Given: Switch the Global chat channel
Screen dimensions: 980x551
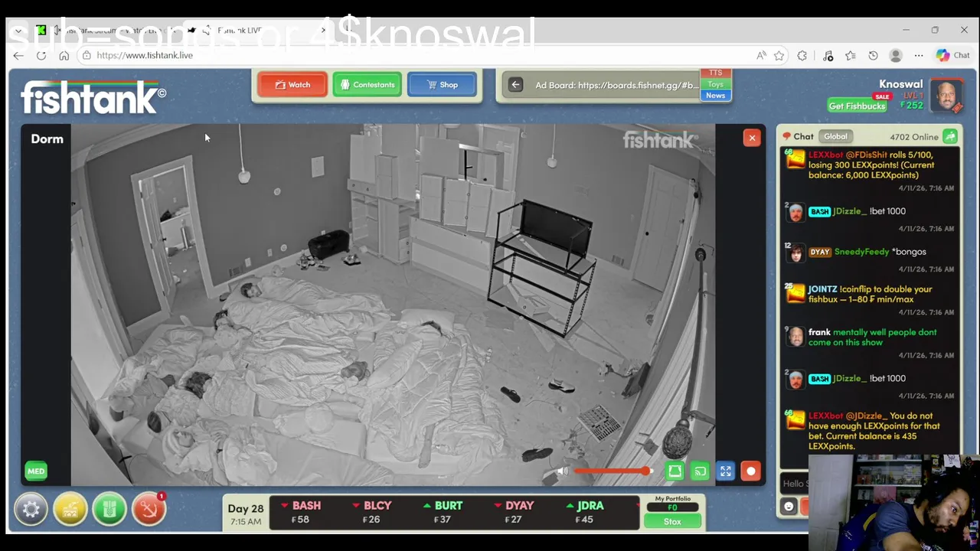Looking at the screenshot, I should [x=835, y=136].
